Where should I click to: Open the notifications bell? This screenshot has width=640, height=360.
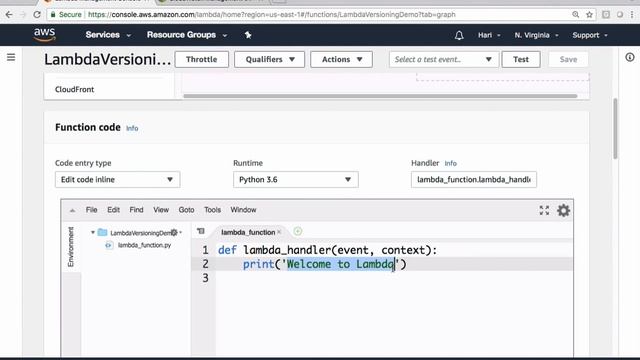point(459,36)
